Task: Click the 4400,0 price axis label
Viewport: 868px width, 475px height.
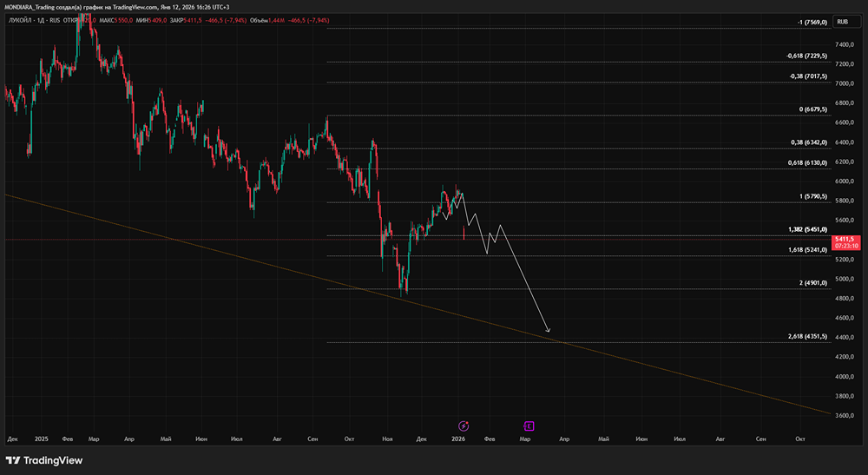Action: point(845,337)
